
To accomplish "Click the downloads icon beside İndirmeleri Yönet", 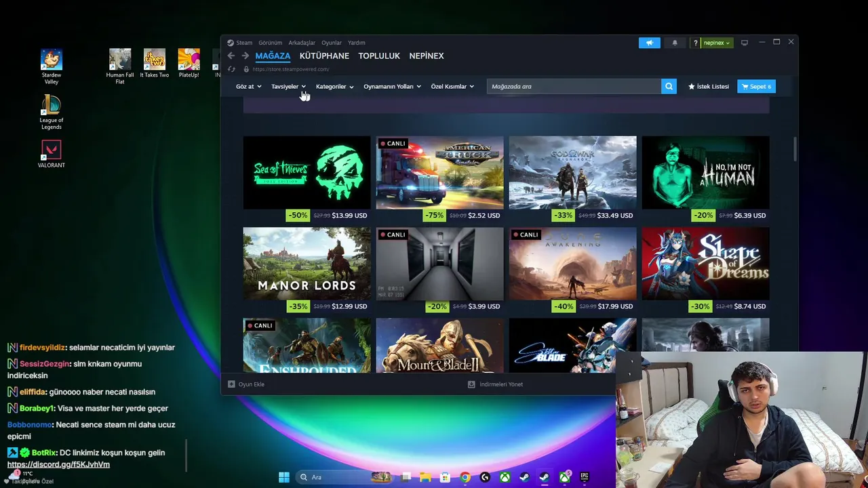I will point(471,384).
